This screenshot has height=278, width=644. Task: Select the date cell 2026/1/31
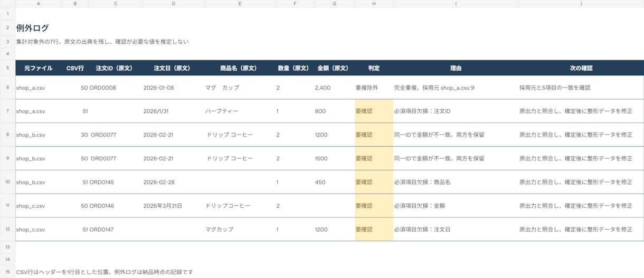(173, 111)
